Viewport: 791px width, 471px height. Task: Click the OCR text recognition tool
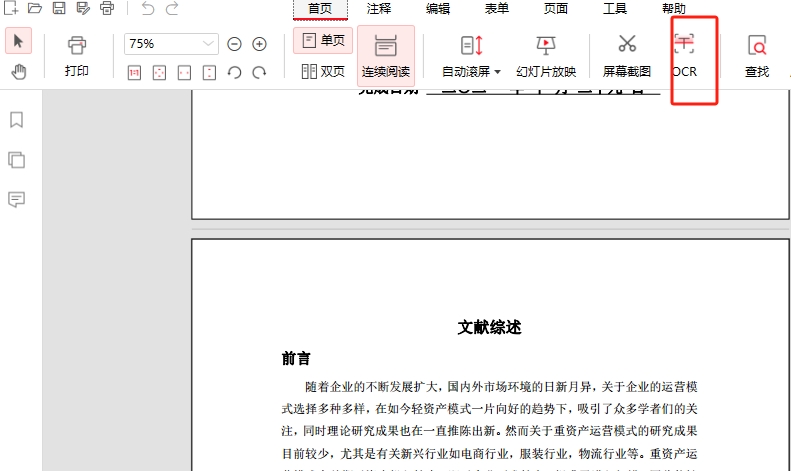[x=684, y=55]
